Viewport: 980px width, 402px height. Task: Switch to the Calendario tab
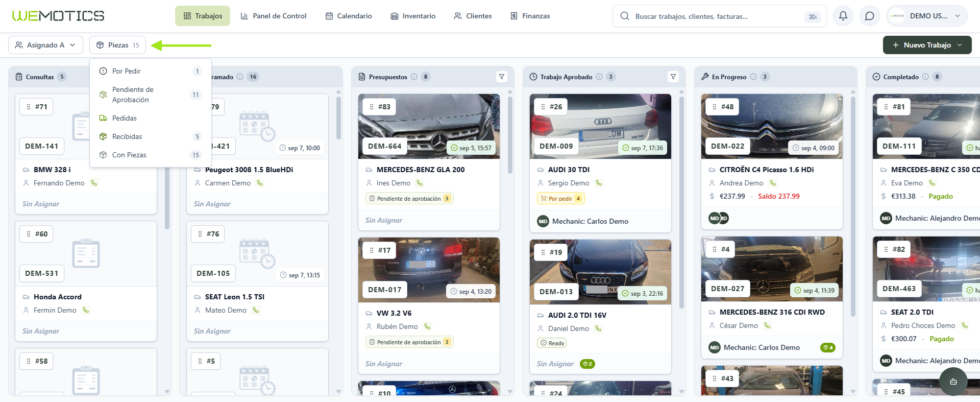[x=349, y=16]
